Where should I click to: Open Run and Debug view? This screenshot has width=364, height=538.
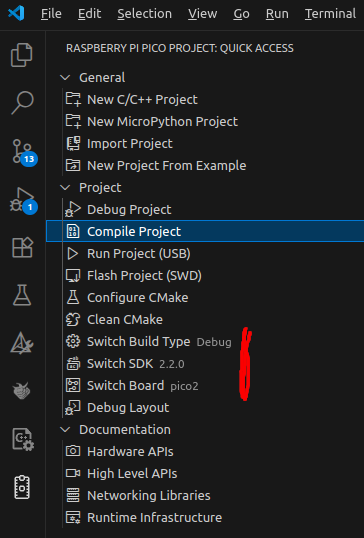click(x=23, y=200)
